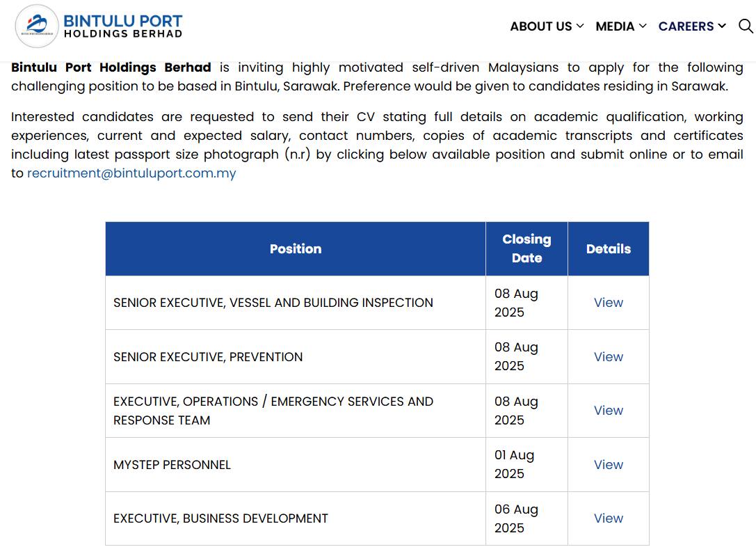Click the Bintulu Port Holdings Berhad logo text
The width and height of the screenshot is (756, 547).
point(123,26)
